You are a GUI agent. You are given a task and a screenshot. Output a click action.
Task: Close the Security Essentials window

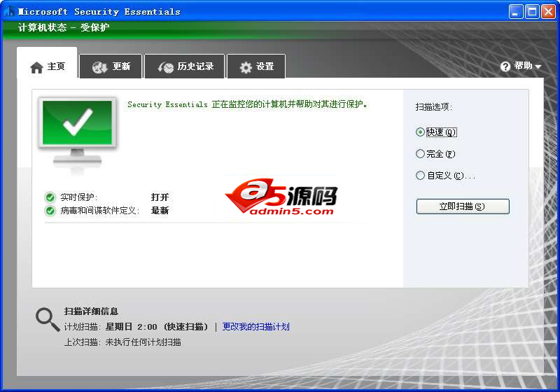click(548, 12)
